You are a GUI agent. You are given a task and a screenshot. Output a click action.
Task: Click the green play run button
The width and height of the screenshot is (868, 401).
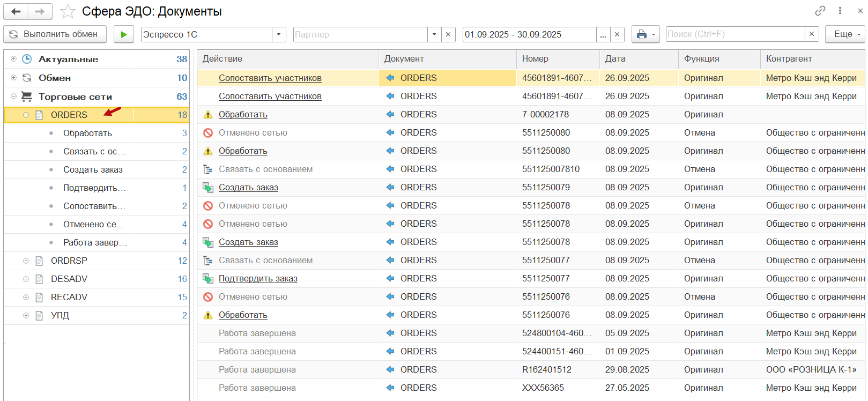tap(124, 34)
